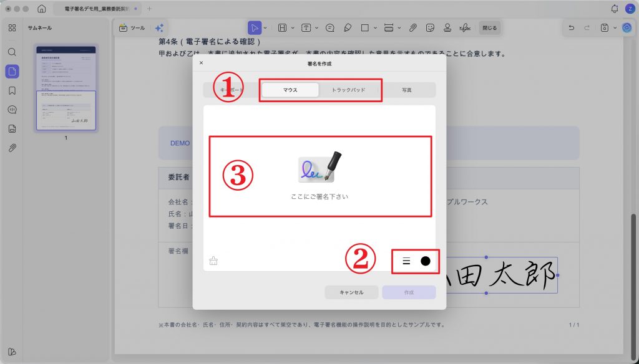This screenshot has height=364, width=639.
Task: Expand the save options dropdown arrow
Action: coord(615,27)
